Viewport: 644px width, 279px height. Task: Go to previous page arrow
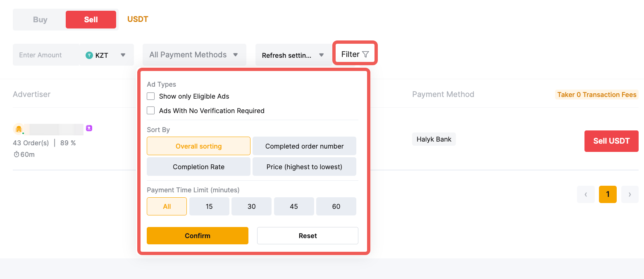[586, 194]
